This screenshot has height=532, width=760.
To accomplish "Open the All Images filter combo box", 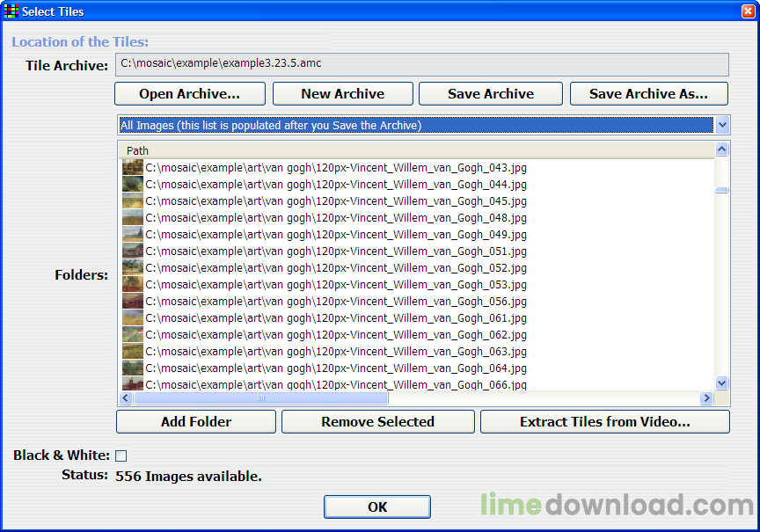I will coord(415,125).
